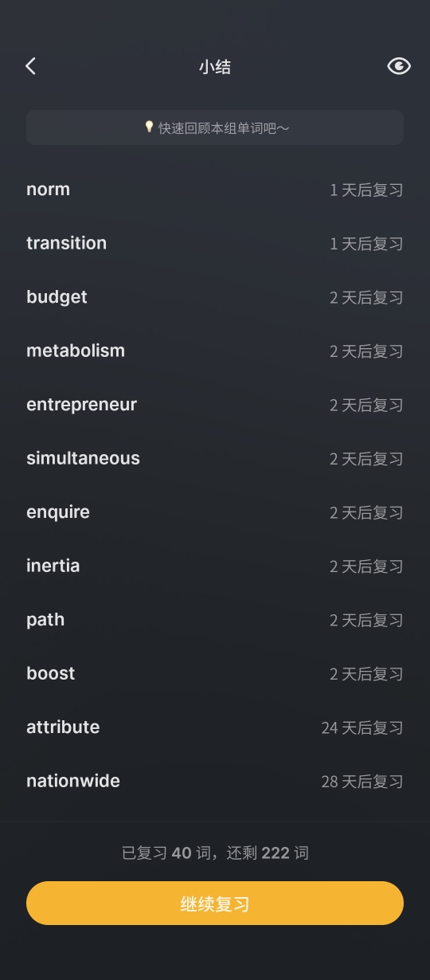The image size is (430, 980).
Task: Tap the 28 天后复习 label
Action: tap(362, 782)
